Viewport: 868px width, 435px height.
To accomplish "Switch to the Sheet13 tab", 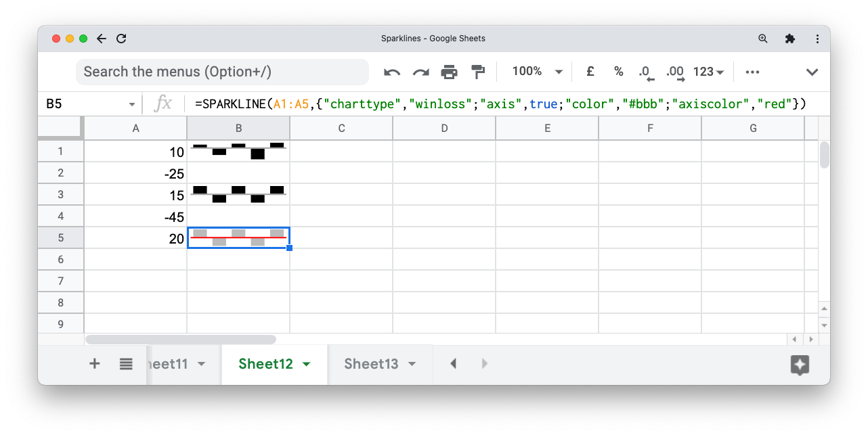I will click(371, 363).
